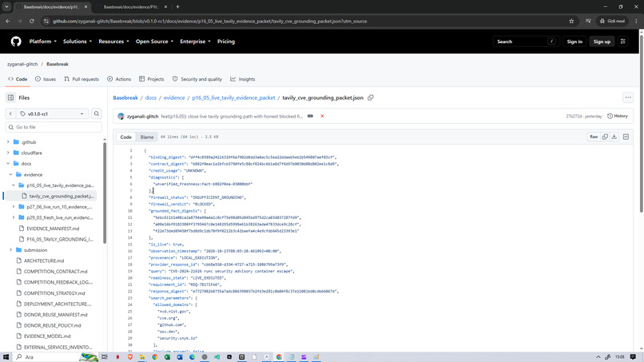Copy raw file contents icon
644x362 pixels.
coord(605,137)
